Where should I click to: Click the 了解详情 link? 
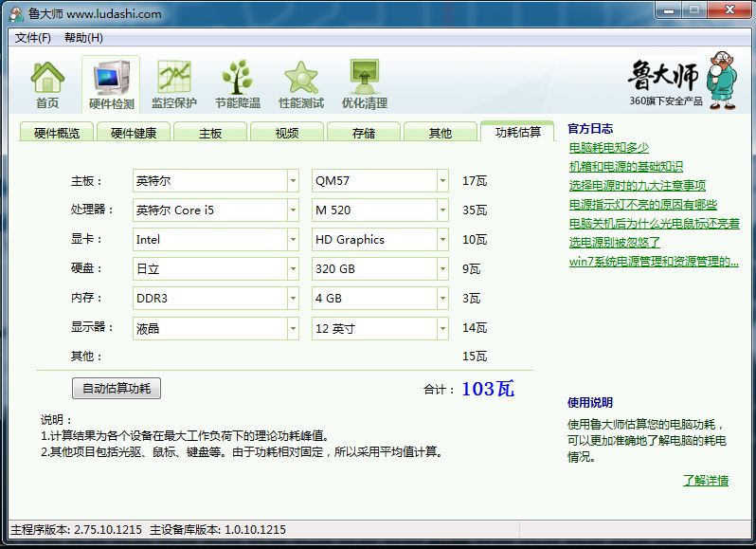[x=706, y=481]
